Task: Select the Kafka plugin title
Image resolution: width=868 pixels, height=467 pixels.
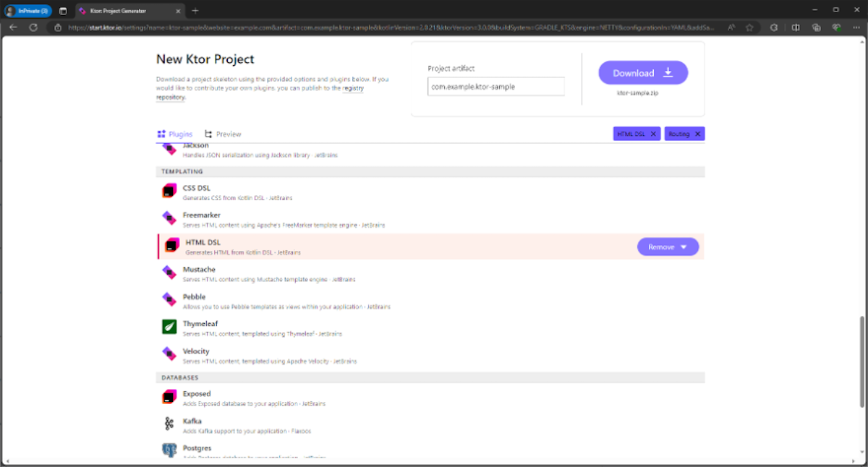Action: coord(192,421)
